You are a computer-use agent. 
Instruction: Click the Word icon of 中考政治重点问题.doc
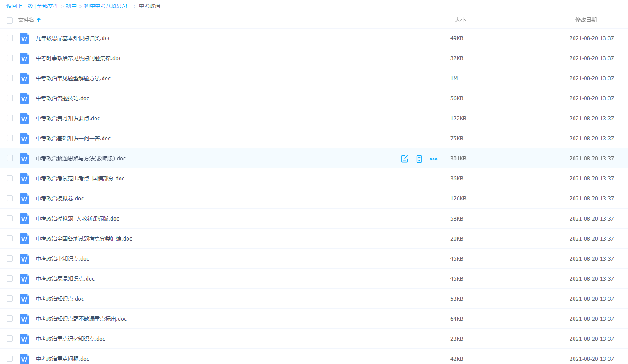tap(24, 359)
